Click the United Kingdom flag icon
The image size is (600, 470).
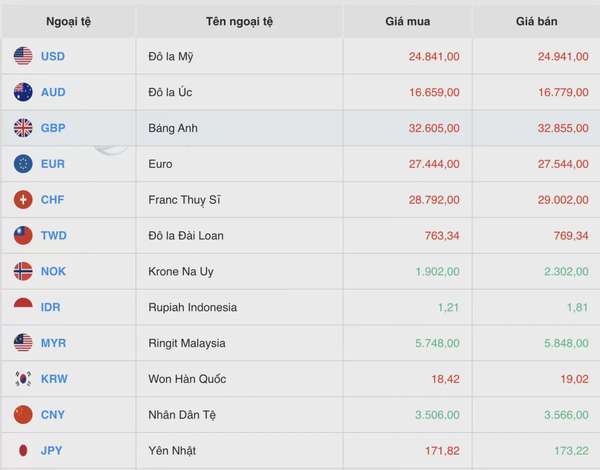[23, 128]
